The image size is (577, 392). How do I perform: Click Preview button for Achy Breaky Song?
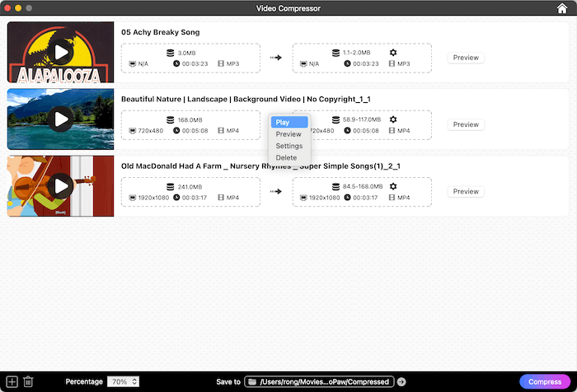(x=466, y=58)
